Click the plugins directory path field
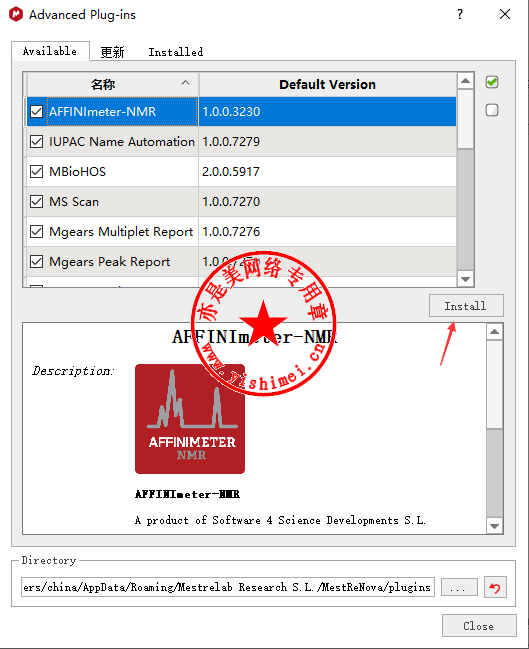The width and height of the screenshot is (529, 649). pyautogui.click(x=228, y=587)
